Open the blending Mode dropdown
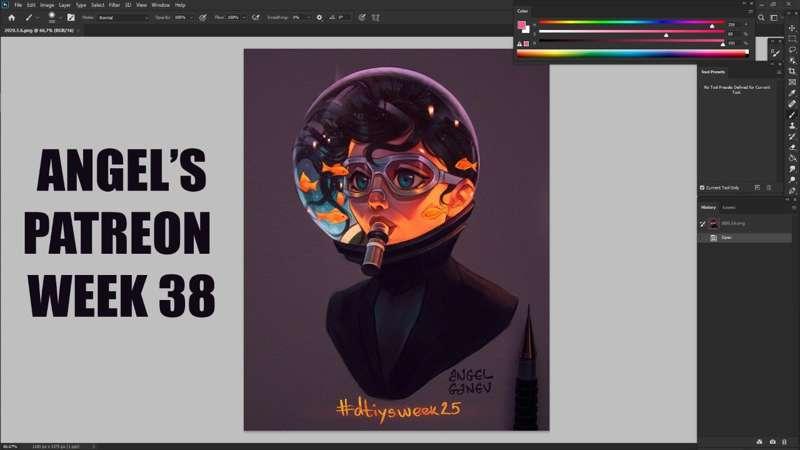Screen dimensions: 800x450 point(123,18)
